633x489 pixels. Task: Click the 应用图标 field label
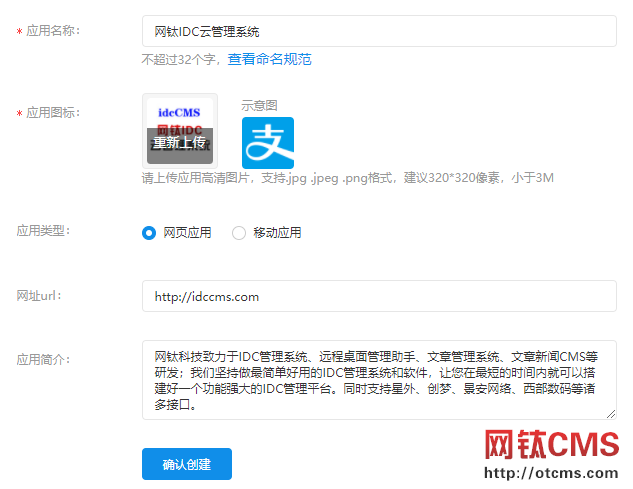coord(52,112)
